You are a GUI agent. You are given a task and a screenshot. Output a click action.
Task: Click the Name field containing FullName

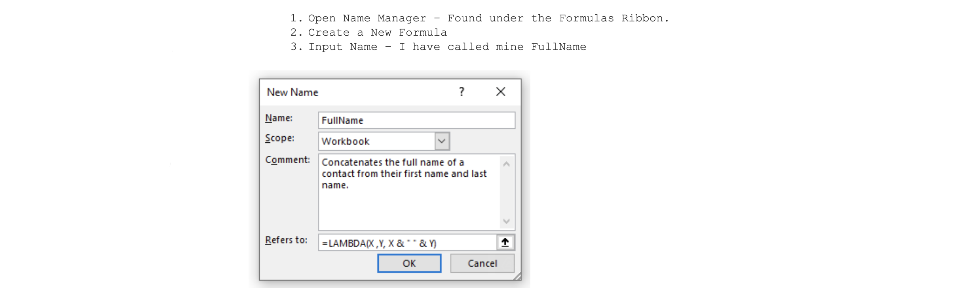pos(416,120)
